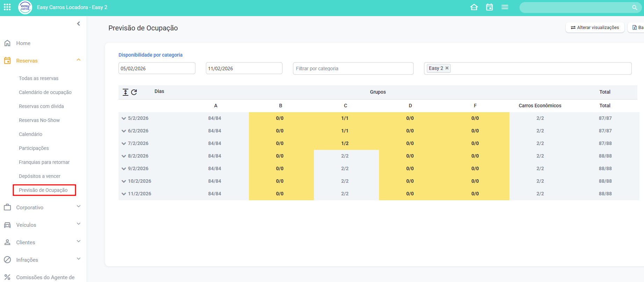Click the home icon in top bar
644x282 pixels.
474,7
